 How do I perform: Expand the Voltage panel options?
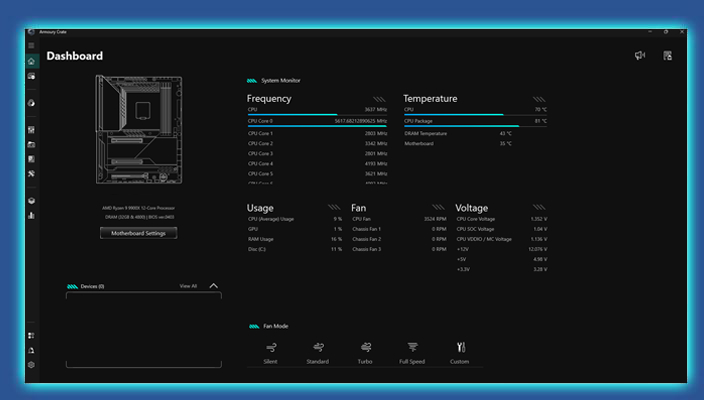[x=540, y=208]
